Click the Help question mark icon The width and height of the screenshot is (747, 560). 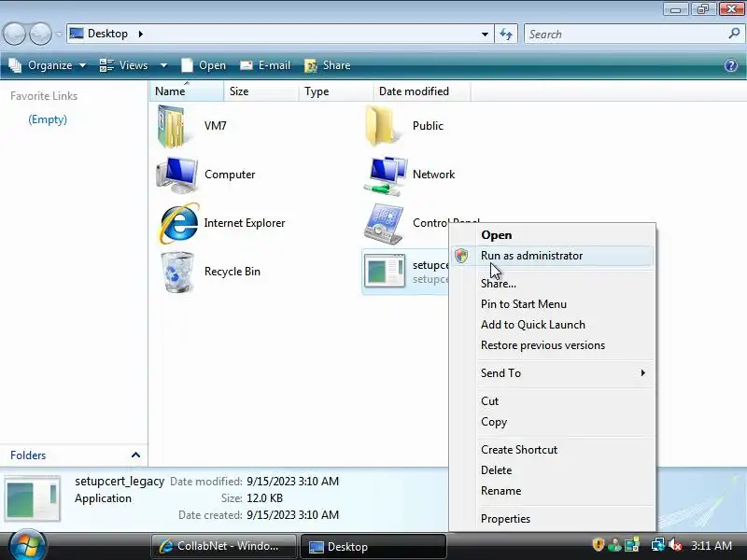[731, 65]
